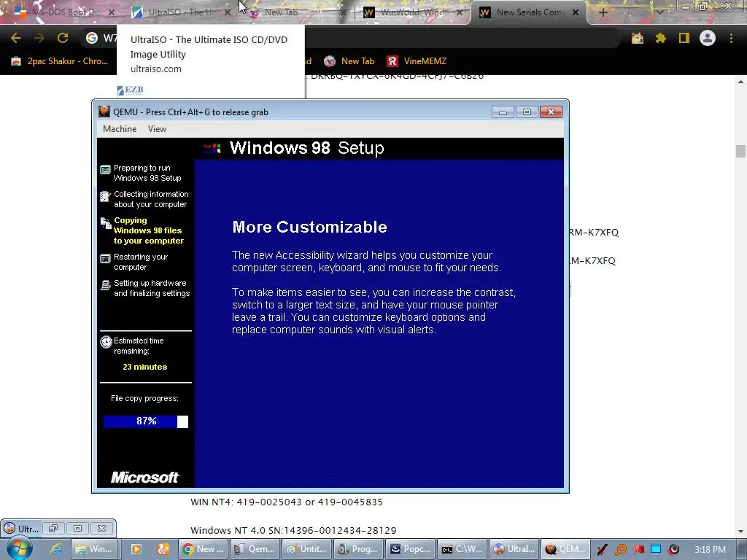747x560 pixels.
Task: Close the WinWorld tab
Action: pos(460,12)
